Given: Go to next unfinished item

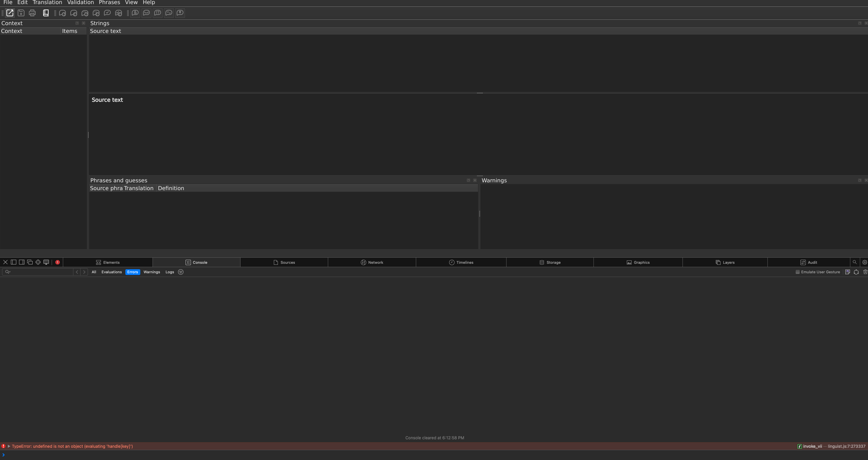Looking at the screenshot, I should (74, 13).
